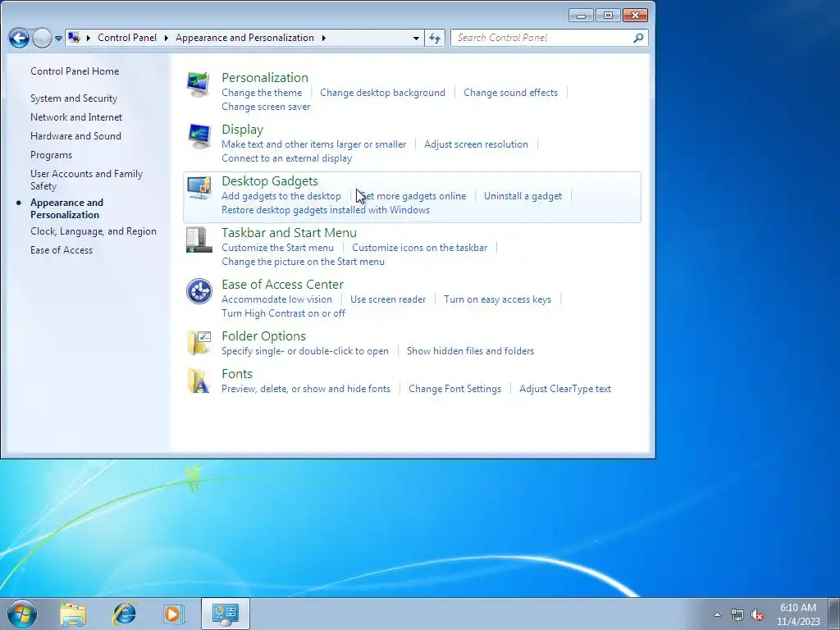The width and height of the screenshot is (840, 630).
Task: Click Change desktop background link
Action: pyautogui.click(x=382, y=93)
